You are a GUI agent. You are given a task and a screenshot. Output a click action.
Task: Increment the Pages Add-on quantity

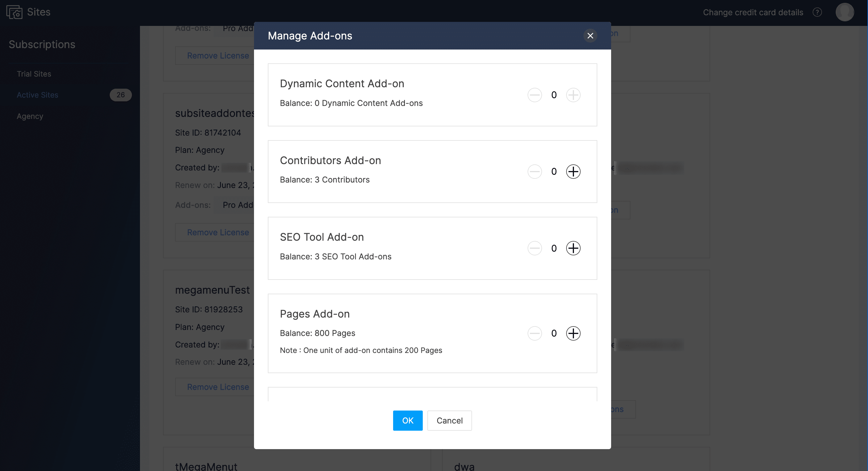tap(573, 333)
